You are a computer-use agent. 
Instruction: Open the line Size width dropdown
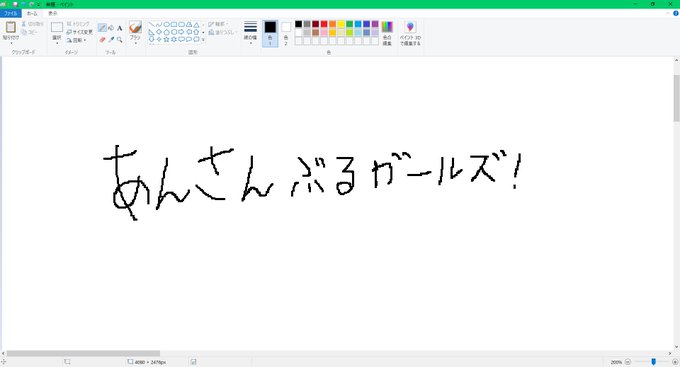tap(250, 33)
